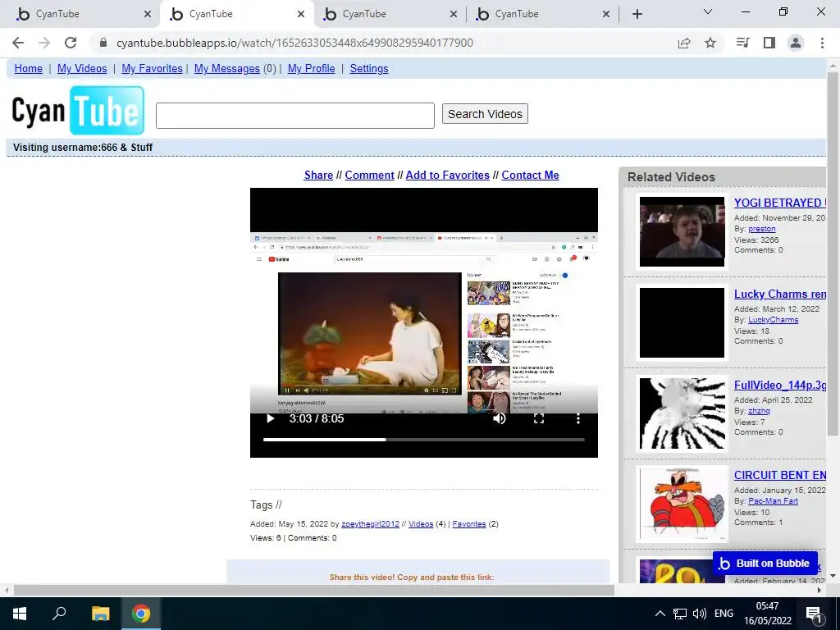This screenshot has height=630, width=840.
Task: Click Add to Favorites link
Action: click(447, 176)
